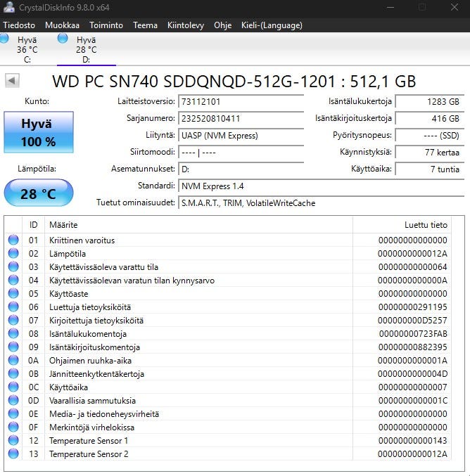
Task: Select the Luettuja tietoyksiköitä attribute name
Action: [x=90, y=307]
